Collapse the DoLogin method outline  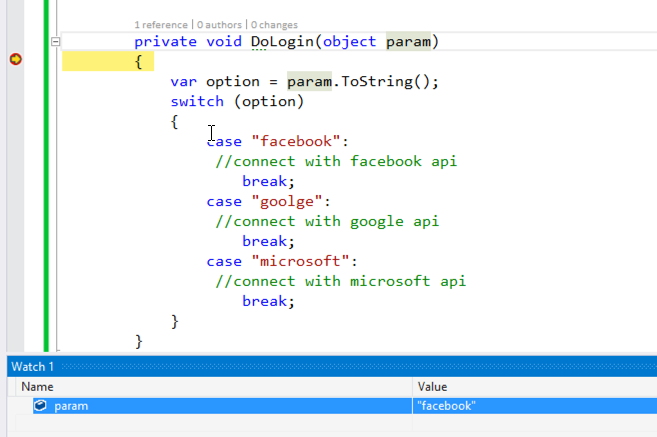pos(55,41)
